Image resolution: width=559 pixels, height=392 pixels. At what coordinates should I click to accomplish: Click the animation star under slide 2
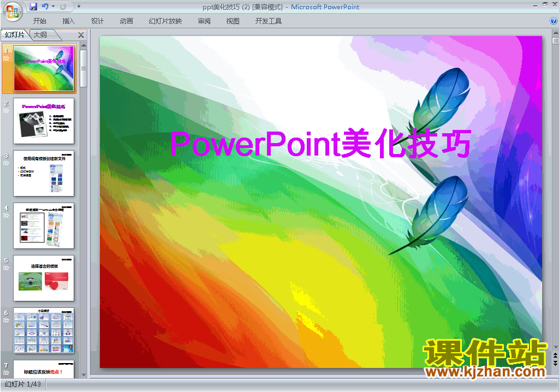[x=6, y=111]
